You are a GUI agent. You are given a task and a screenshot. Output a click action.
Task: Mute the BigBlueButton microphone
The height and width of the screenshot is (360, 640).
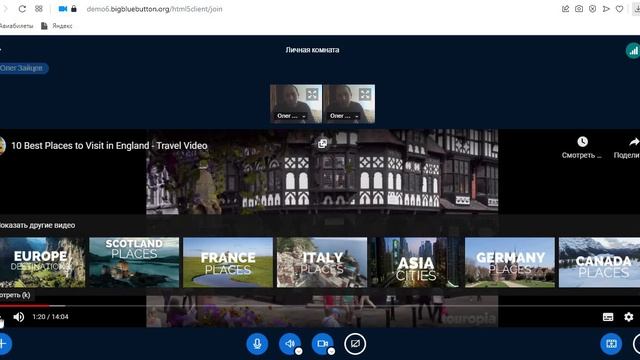tap(257, 344)
